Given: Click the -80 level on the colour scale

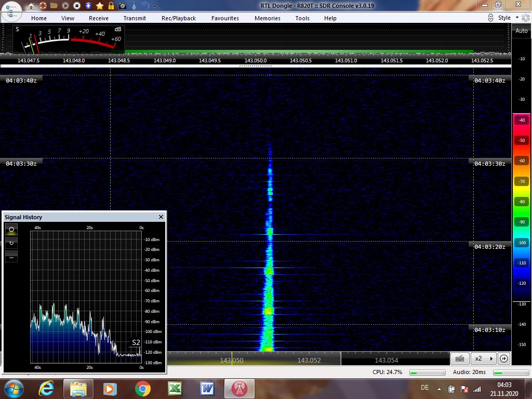Looking at the screenshot, I should [x=522, y=202].
